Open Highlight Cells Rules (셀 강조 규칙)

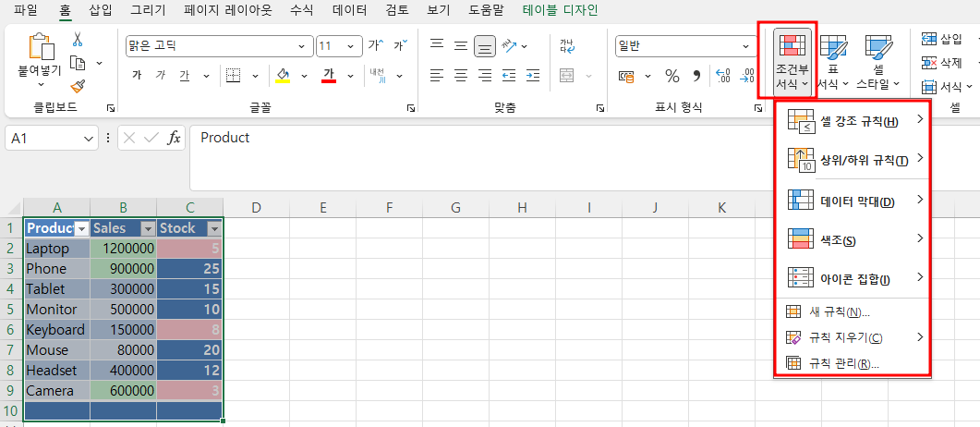[x=853, y=121]
